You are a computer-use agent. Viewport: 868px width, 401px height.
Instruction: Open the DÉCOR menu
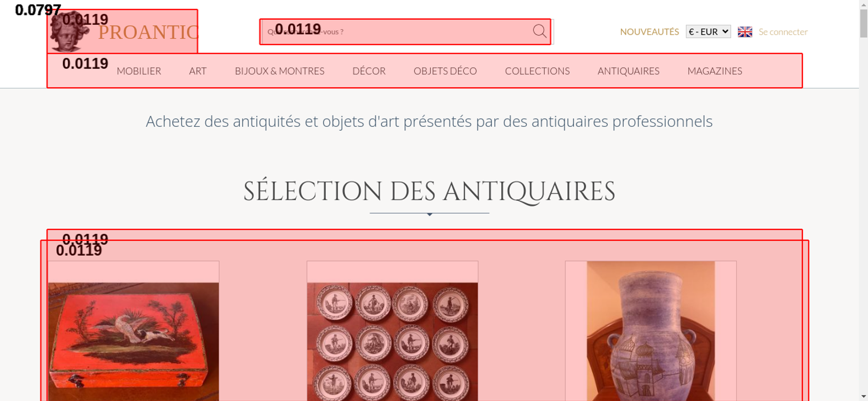point(369,71)
